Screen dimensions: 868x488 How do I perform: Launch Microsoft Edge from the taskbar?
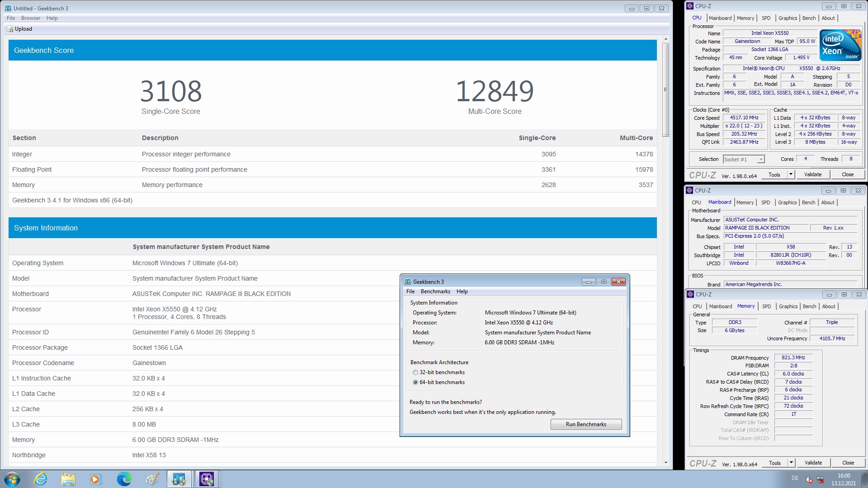pyautogui.click(x=124, y=479)
